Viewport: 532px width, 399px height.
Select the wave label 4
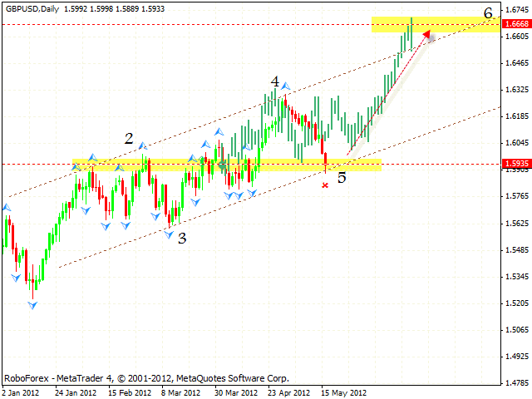(274, 81)
